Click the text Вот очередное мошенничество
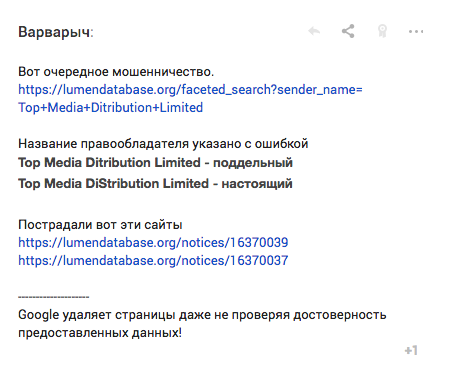The image size is (458, 388). click(x=116, y=72)
